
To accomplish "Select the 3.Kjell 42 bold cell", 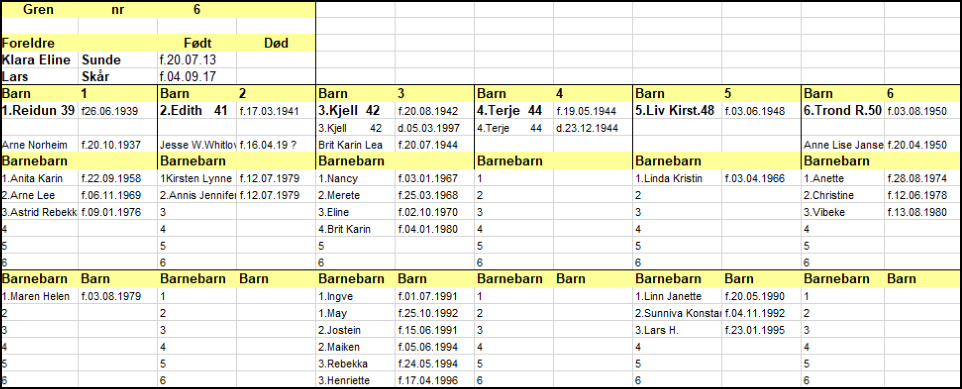I will click(355, 111).
